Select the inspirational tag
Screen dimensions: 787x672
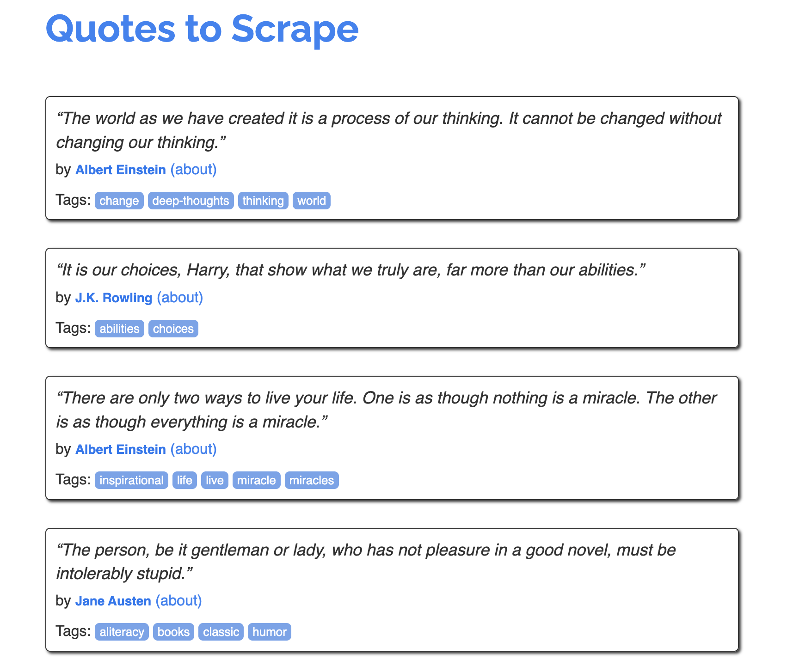131,480
